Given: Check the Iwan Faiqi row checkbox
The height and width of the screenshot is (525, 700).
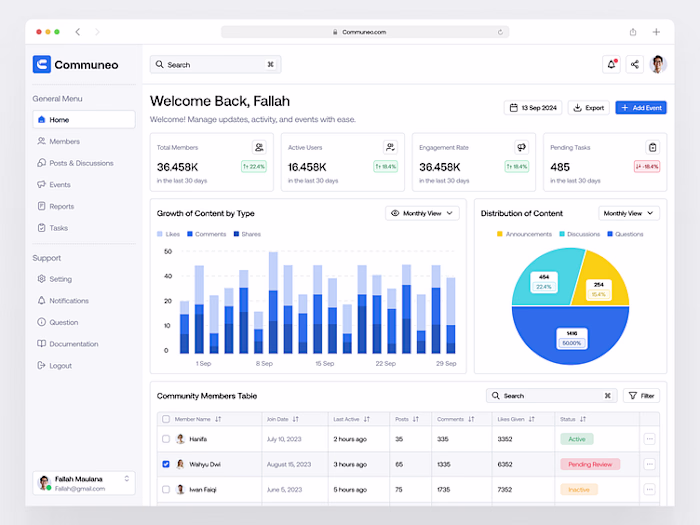Looking at the screenshot, I should click(x=166, y=490).
